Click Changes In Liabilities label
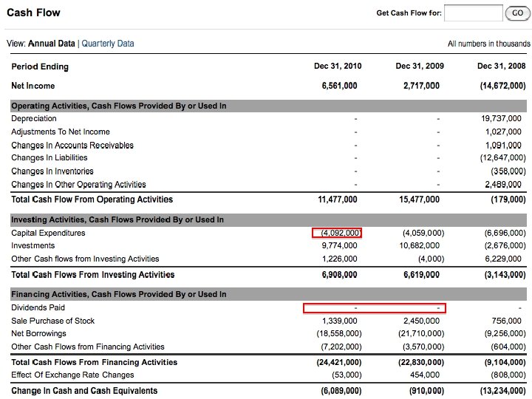The image size is (532, 399). click(x=50, y=158)
